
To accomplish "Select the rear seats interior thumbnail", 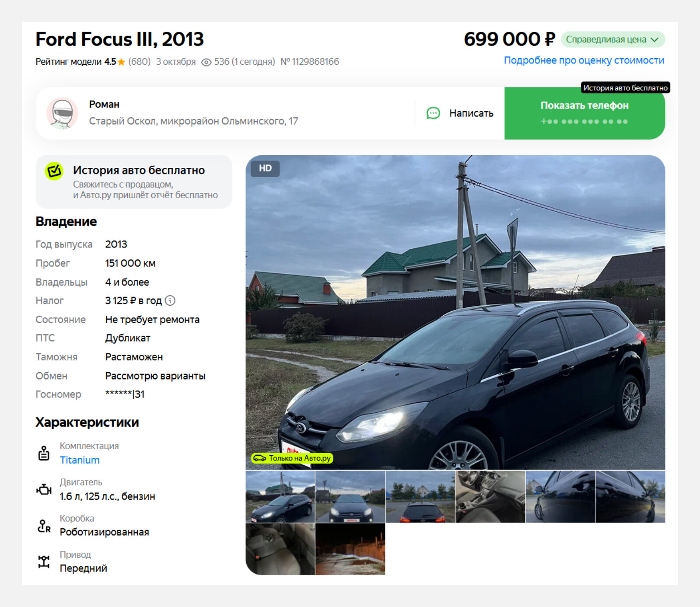I will (280, 549).
